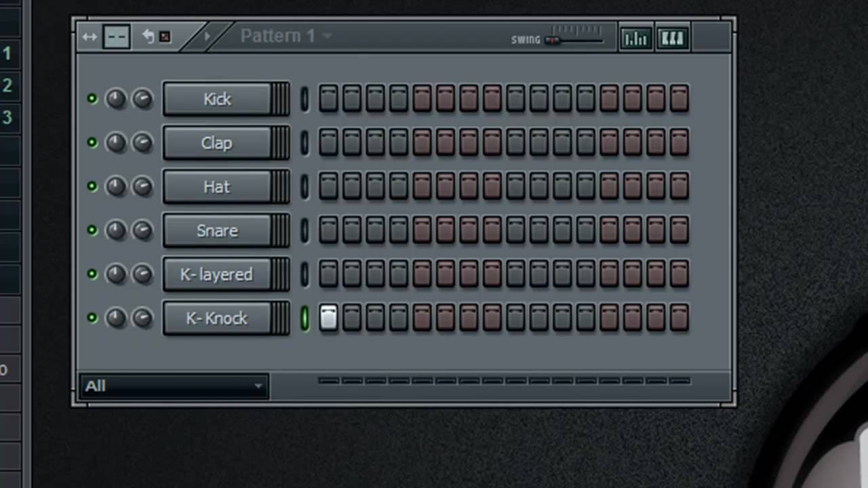The height and width of the screenshot is (488, 868).
Task: Click the double-dash beats-per-bar box
Action: tap(116, 37)
